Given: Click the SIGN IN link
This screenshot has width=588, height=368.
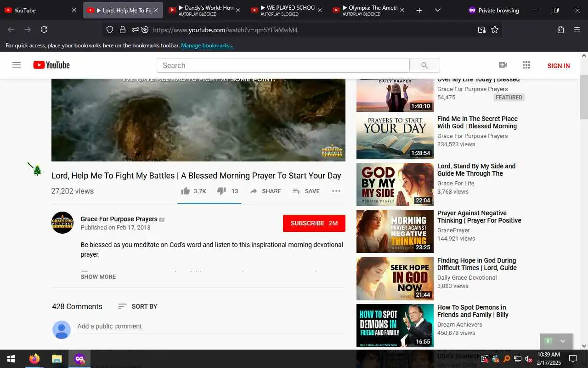Looking at the screenshot, I should click(559, 66).
